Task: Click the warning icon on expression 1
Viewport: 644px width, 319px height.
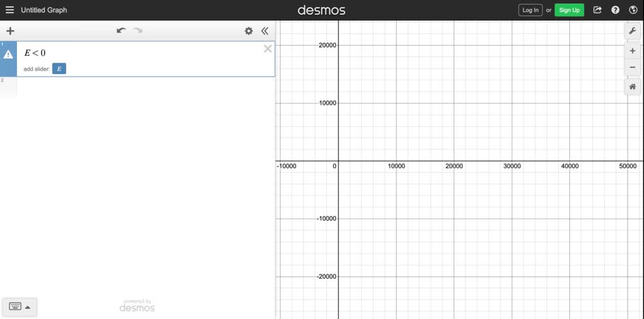Action: click(x=8, y=55)
